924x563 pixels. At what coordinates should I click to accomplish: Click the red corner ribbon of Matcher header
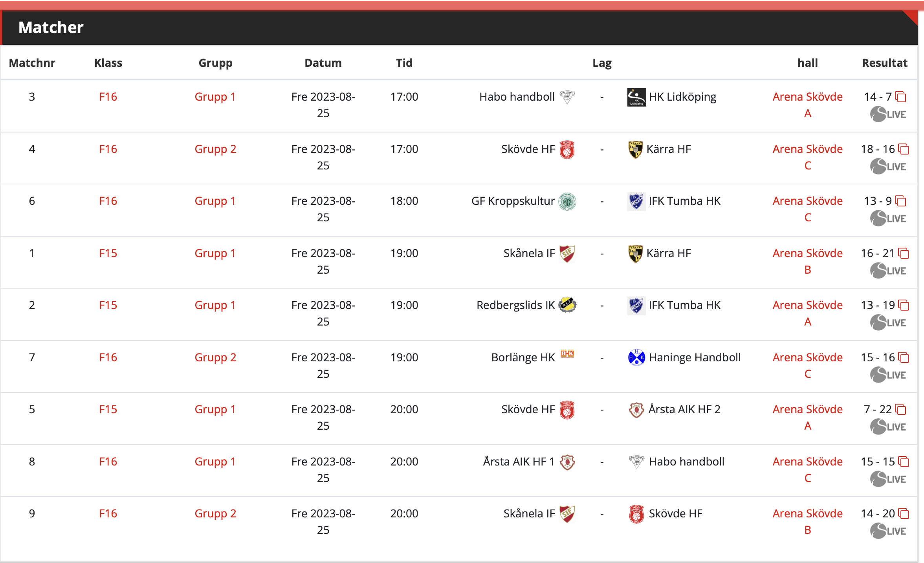pos(912,17)
